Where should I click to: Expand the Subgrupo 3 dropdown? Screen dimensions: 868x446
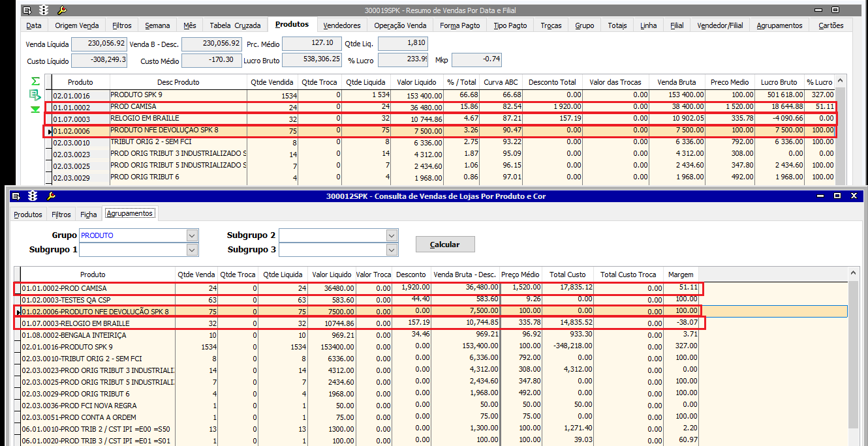pos(391,250)
